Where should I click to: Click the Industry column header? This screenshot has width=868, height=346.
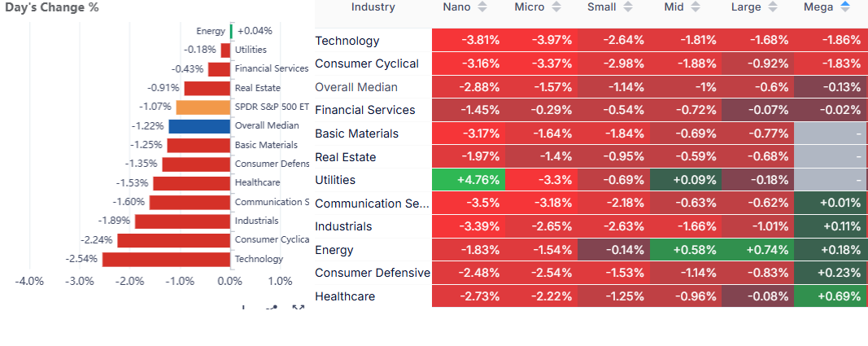tap(373, 7)
